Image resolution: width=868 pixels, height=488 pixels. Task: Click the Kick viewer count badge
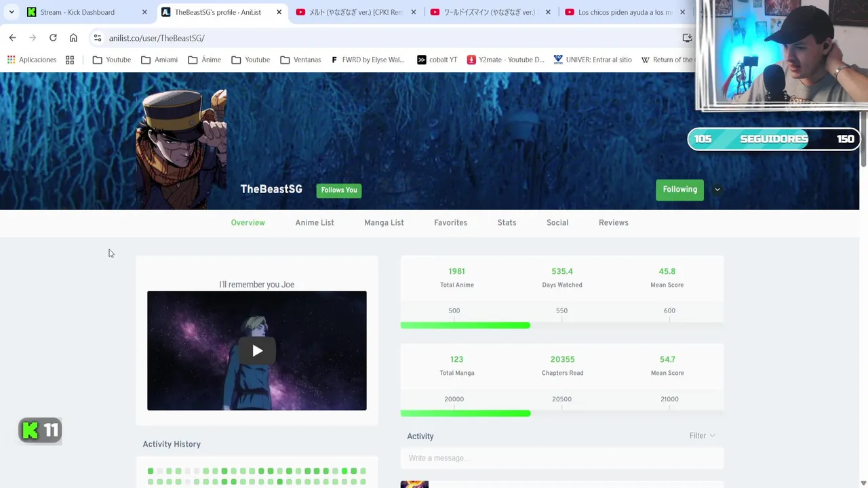click(40, 430)
